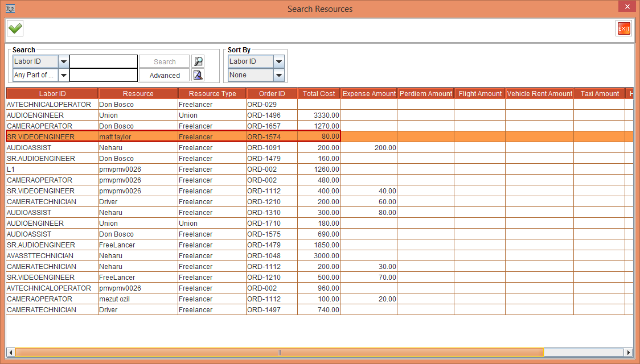Click the Advanced button
This screenshot has width=640, height=364.
click(x=164, y=75)
